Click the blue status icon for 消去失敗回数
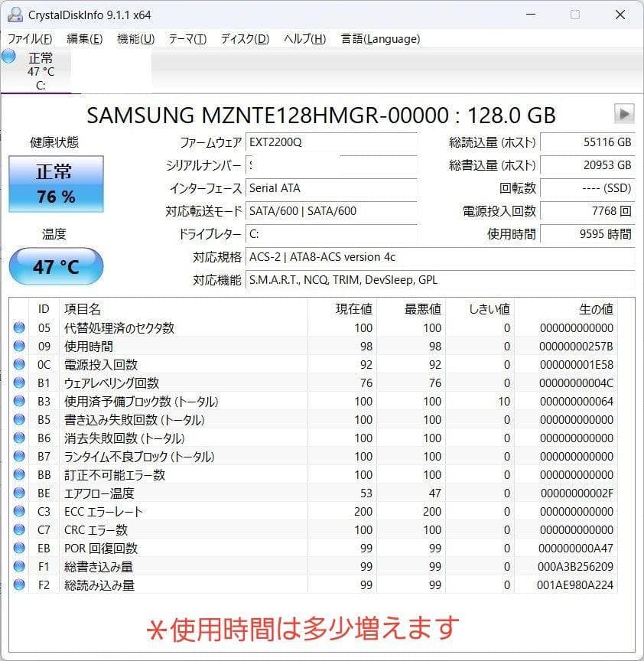This screenshot has height=661, width=644. (x=19, y=438)
